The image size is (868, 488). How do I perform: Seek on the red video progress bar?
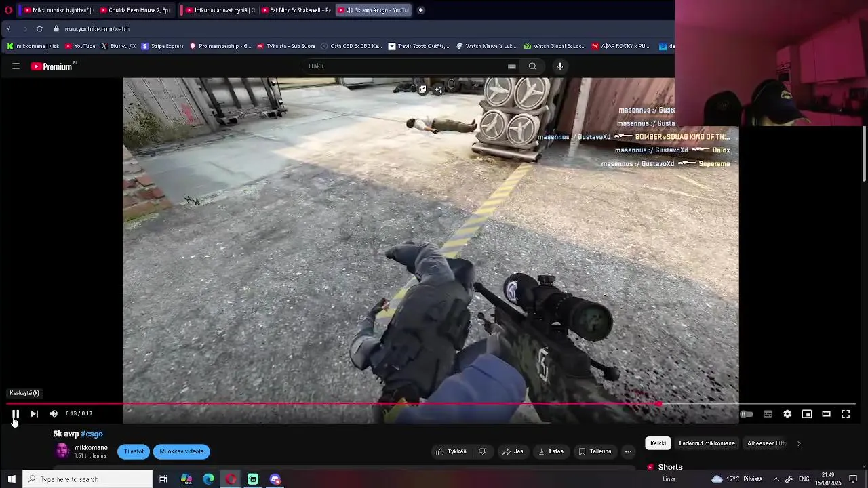[x=431, y=404]
